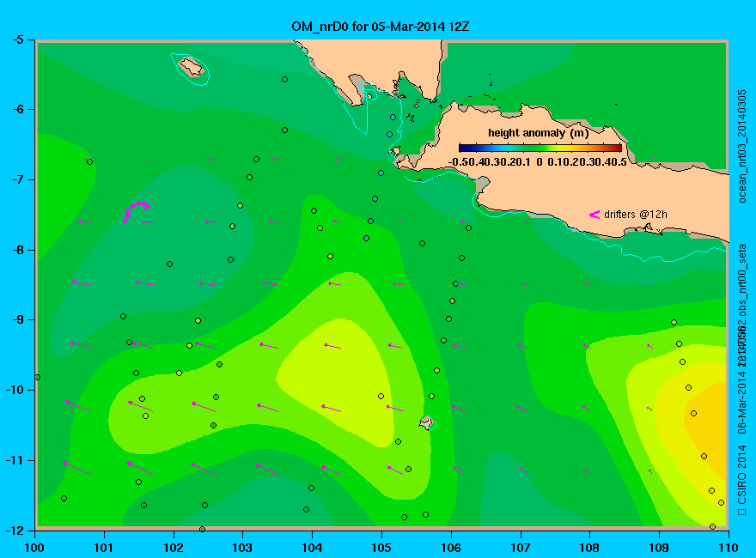Click longitude tick label 103
The width and height of the screenshot is (756, 558).
[242, 548]
